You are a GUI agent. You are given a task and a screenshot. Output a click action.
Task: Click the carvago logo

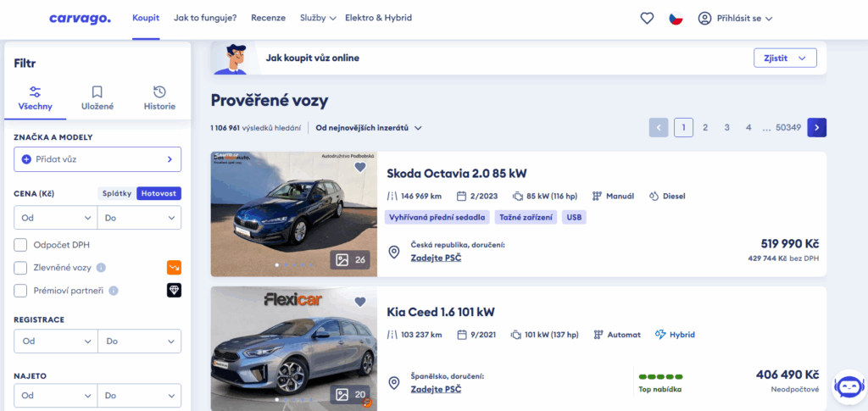80,19
